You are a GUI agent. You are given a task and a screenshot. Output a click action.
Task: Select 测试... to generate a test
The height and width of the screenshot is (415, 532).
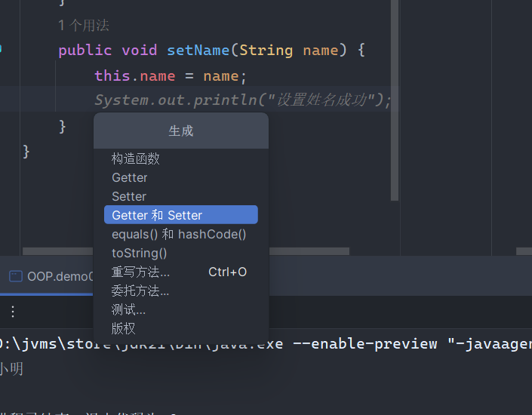tap(129, 310)
